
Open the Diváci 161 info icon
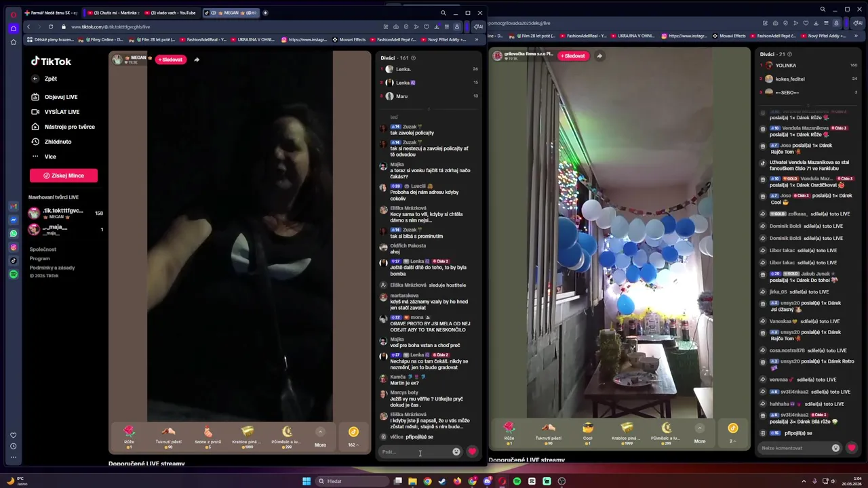click(x=413, y=58)
